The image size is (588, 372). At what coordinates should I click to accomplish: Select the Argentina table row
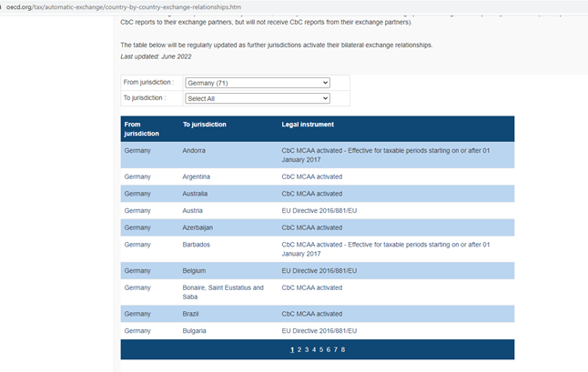tap(318, 176)
